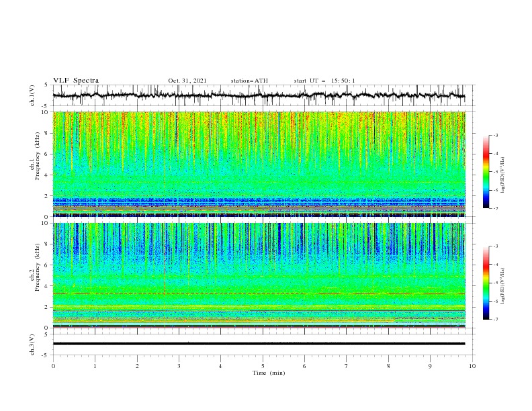Click the "Time (min)" x-axis label
This screenshot has height=411, width=532.
coord(269,373)
